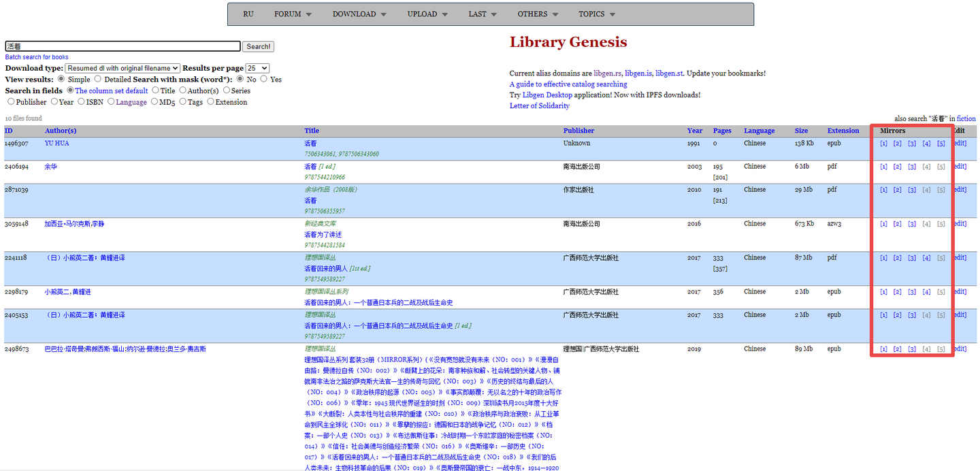
Task: Select the Title search field radio
Action: tap(156, 91)
